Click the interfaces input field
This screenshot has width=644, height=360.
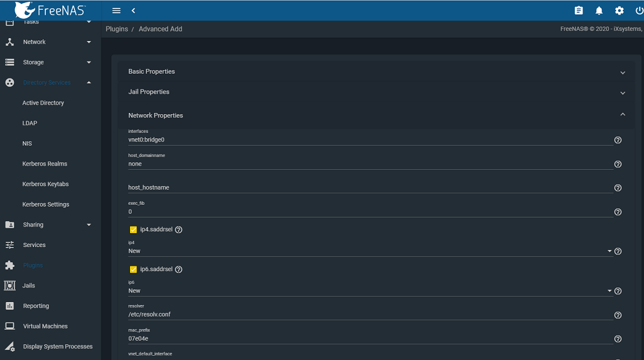point(370,140)
